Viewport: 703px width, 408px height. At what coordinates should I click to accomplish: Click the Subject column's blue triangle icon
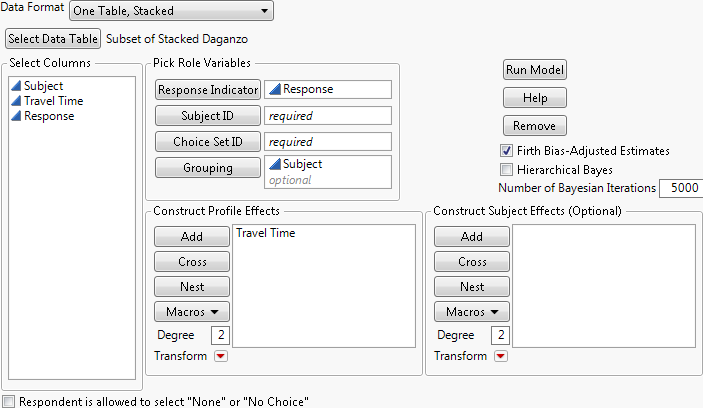(x=16, y=86)
